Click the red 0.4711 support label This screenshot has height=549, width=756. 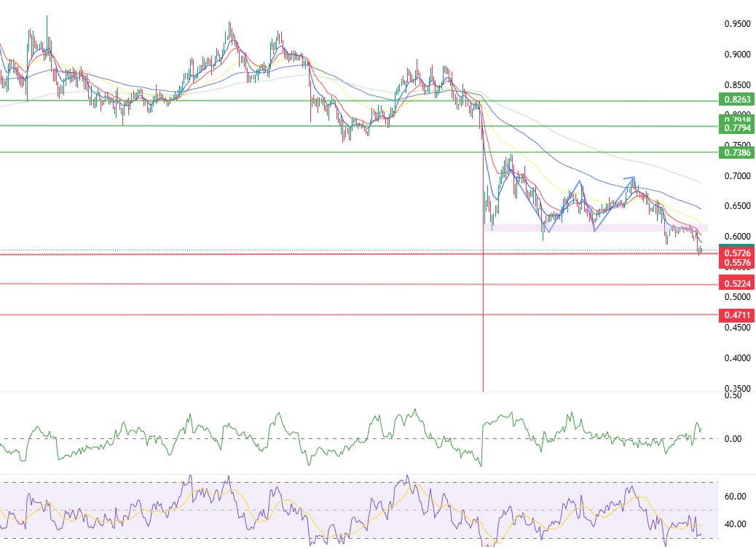coord(736,315)
